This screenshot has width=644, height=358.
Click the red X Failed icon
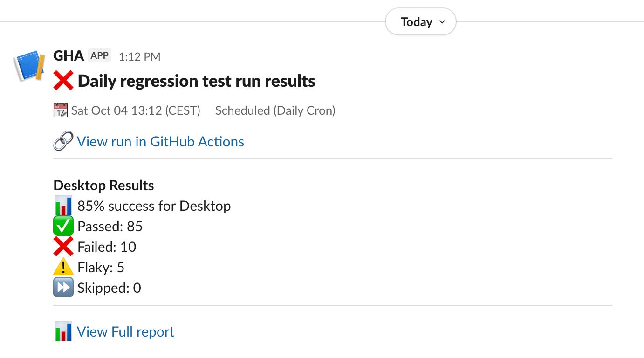click(x=63, y=247)
